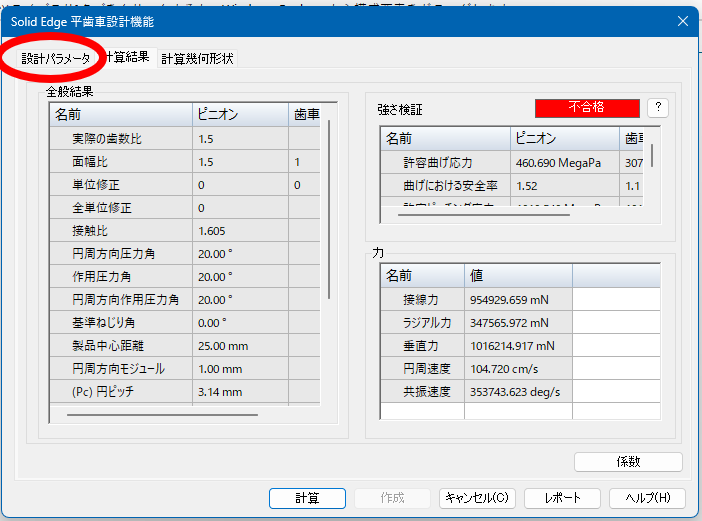This screenshot has height=521, width=702.
Task: Open the 計算結果 tab
Action: [126, 58]
